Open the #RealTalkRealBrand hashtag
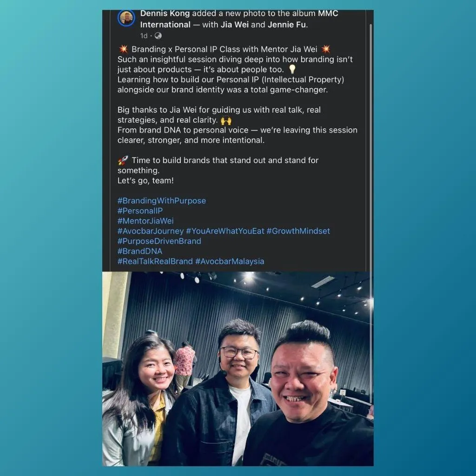The width and height of the screenshot is (476, 476). coord(155,261)
